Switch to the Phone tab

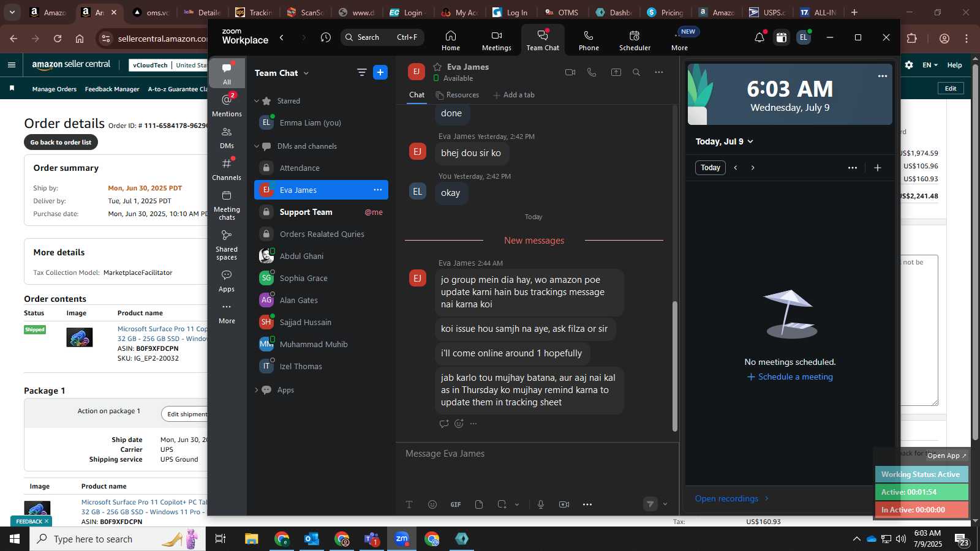pyautogui.click(x=589, y=40)
